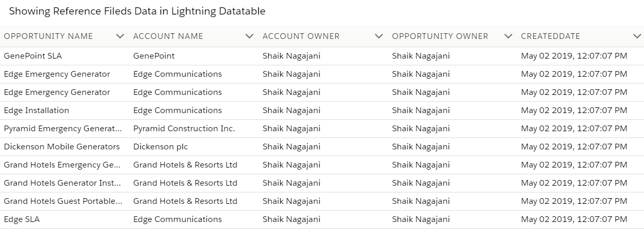Click the Account Owner column header text

coord(301,36)
